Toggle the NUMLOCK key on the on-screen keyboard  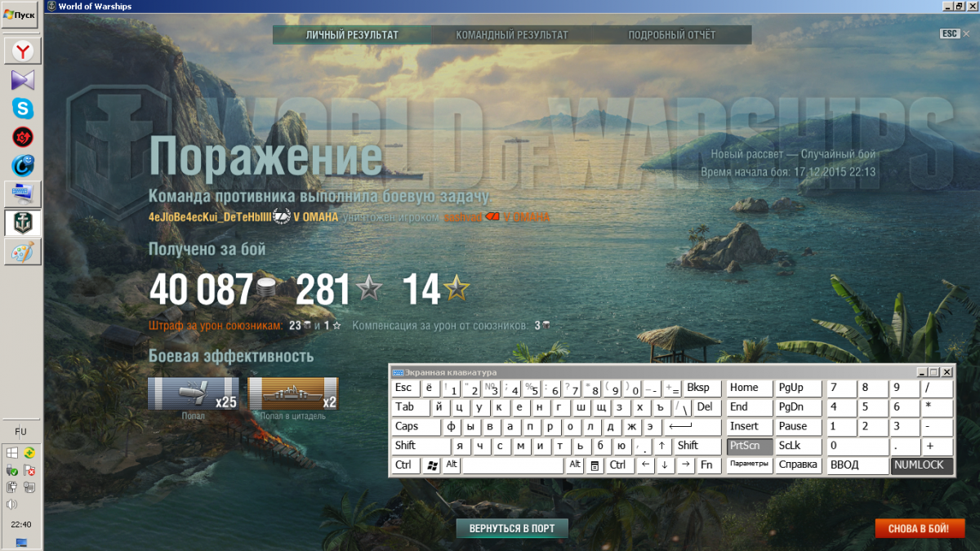pyautogui.click(x=922, y=465)
